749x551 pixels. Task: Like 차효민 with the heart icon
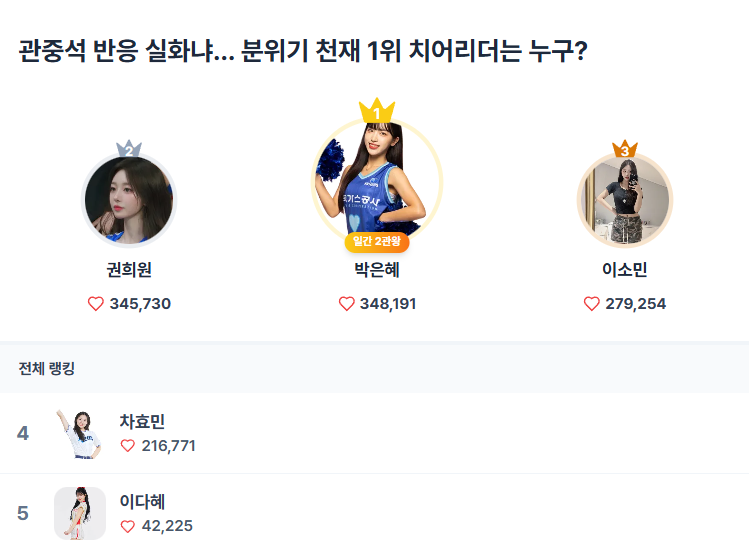127,446
